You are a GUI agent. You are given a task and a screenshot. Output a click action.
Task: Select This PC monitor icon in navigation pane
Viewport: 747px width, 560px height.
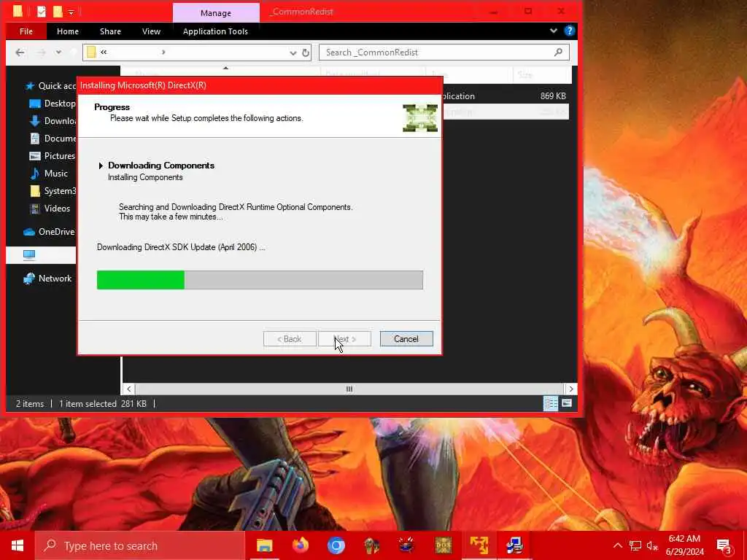point(29,254)
